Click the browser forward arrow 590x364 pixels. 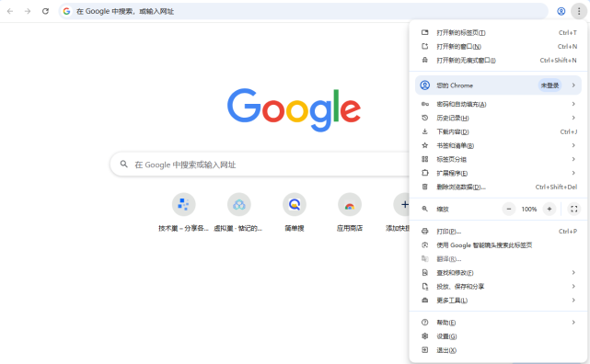tap(28, 11)
